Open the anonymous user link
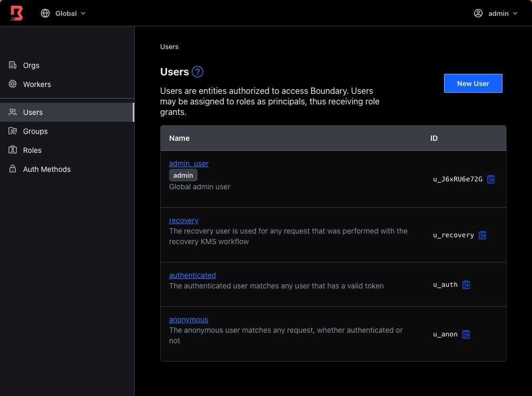This screenshot has width=532, height=396. pos(188,320)
